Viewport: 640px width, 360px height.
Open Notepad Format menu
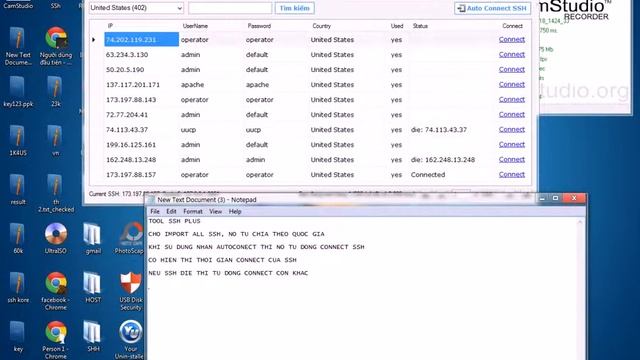193,211
